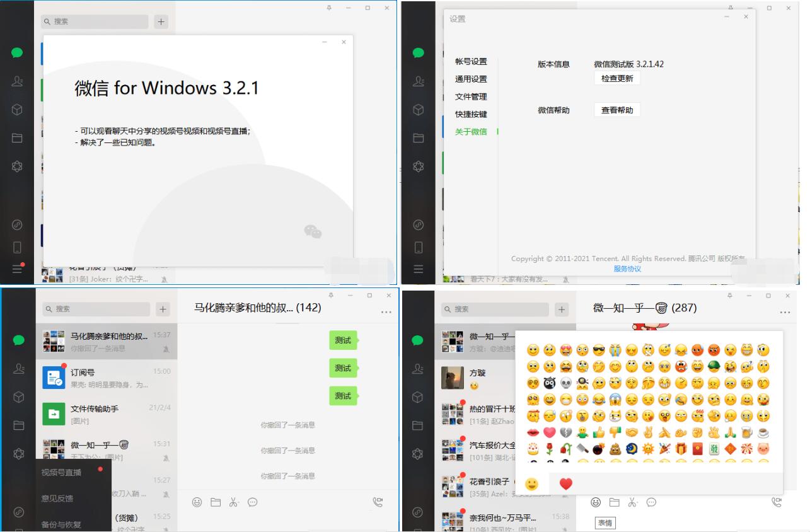Click screenshot scissors icon in the 微—知—乎 chat toolbar
Image resolution: width=810 pixels, height=532 pixels.
(x=633, y=502)
